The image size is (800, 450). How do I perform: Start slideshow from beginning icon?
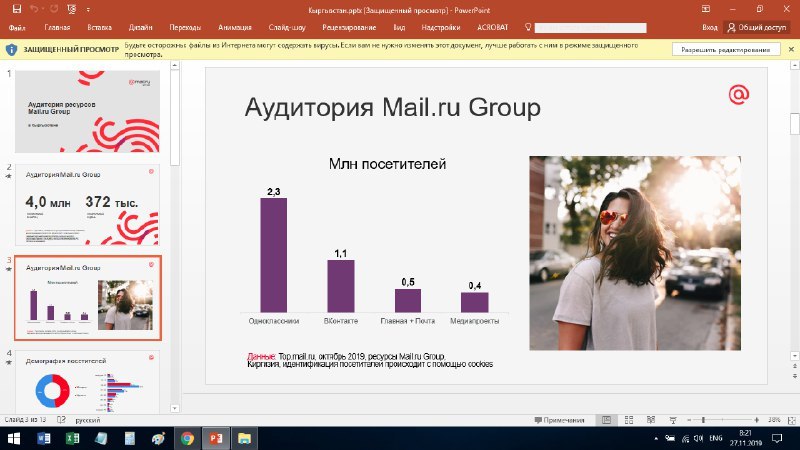pos(71,9)
